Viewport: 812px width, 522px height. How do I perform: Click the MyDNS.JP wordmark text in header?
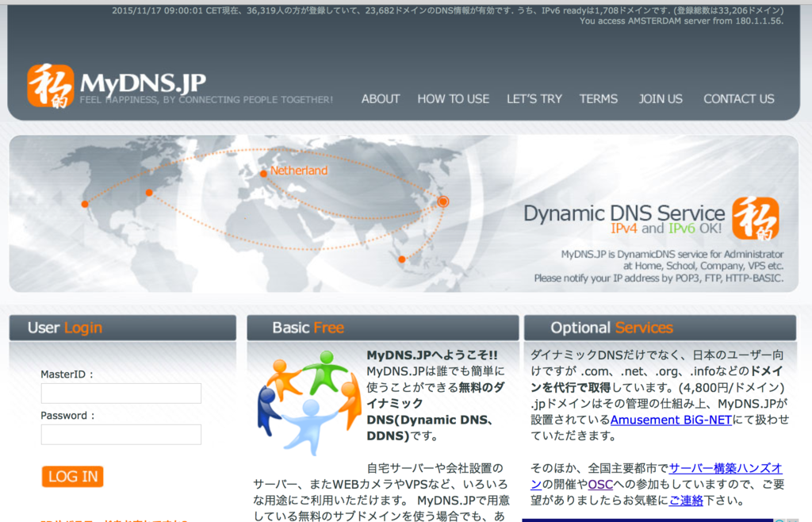pyautogui.click(x=143, y=83)
